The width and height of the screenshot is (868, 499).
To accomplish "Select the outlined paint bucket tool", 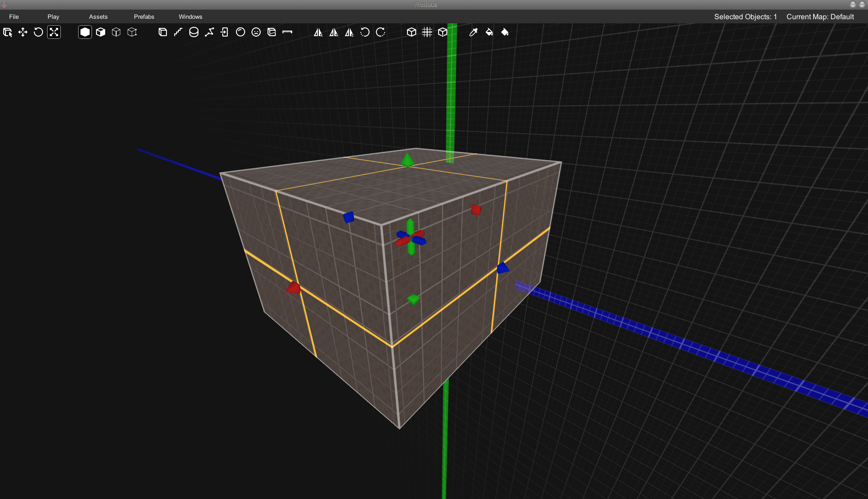I will click(x=489, y=32).
